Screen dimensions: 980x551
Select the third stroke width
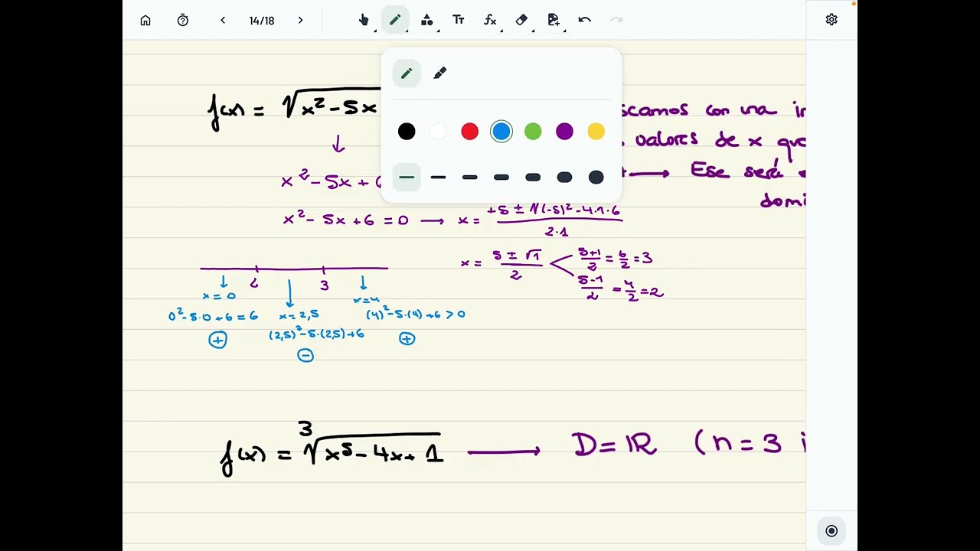[470, 178]
